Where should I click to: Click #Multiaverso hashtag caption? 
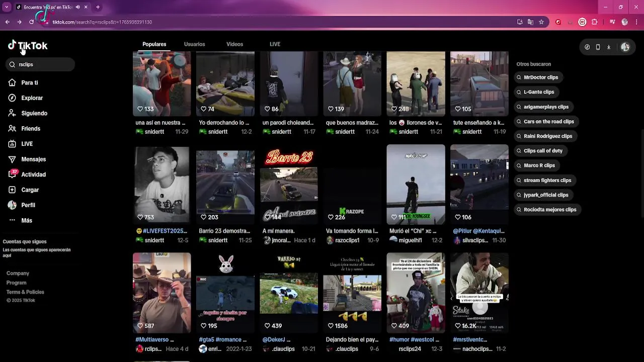click(154, 340)
